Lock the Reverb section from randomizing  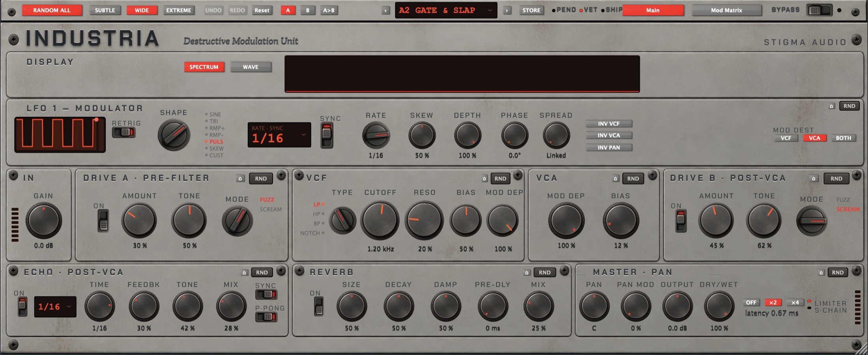pyautogui.click(x=526, y=272)
